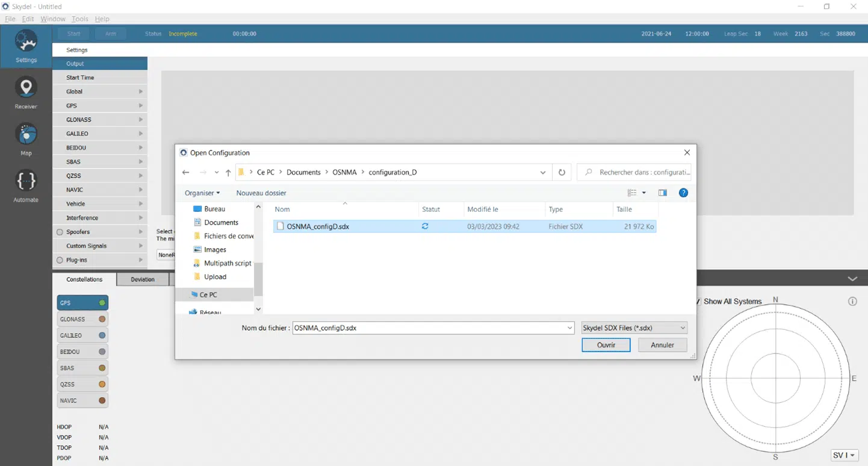Viewport: 868px width, 466px height.
Task: Refresh the folder in Open Configuration dialog
Action: click(562, 172)
